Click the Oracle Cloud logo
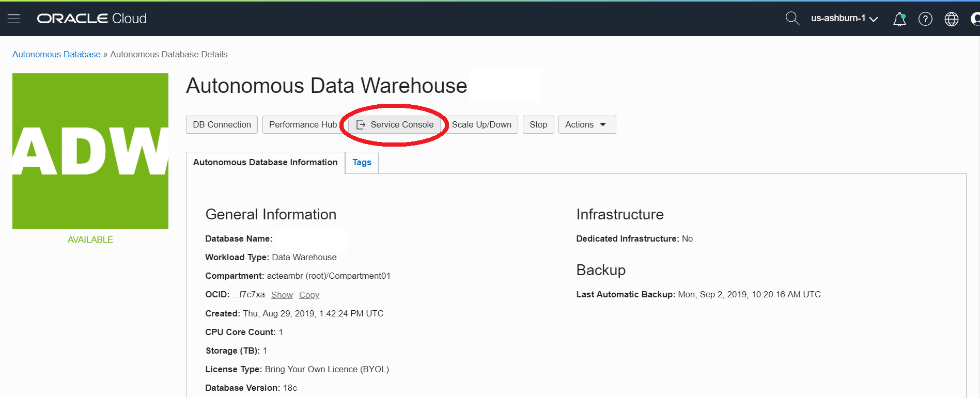Image resolution: width=980 pixels, height=398 pixels. point(92,19)
